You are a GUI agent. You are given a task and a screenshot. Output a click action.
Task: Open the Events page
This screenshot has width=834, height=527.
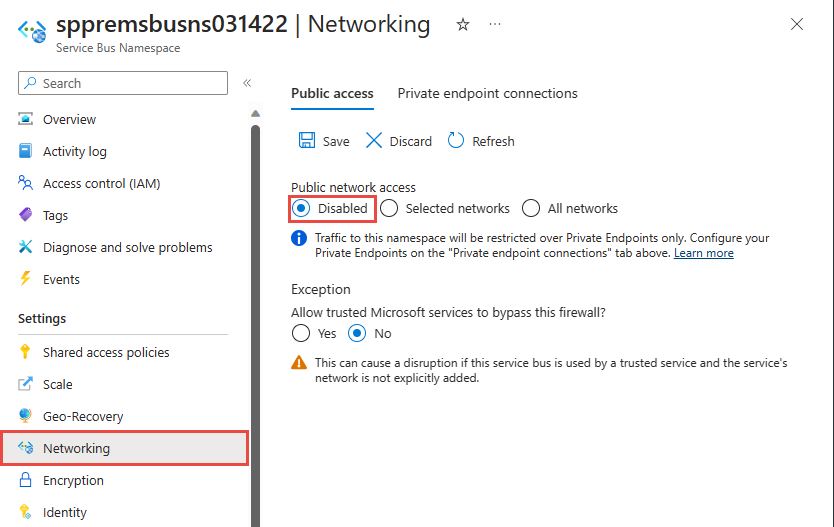(61, 279)
